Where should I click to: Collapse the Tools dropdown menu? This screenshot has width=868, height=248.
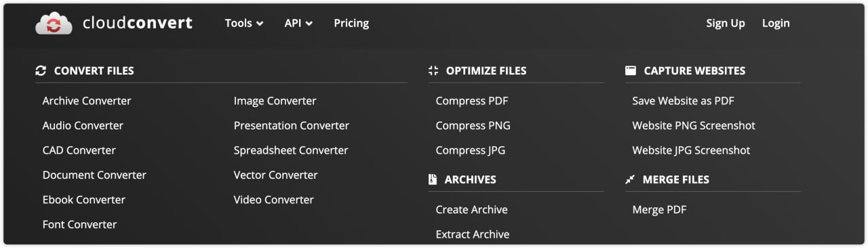coord(244,23)
